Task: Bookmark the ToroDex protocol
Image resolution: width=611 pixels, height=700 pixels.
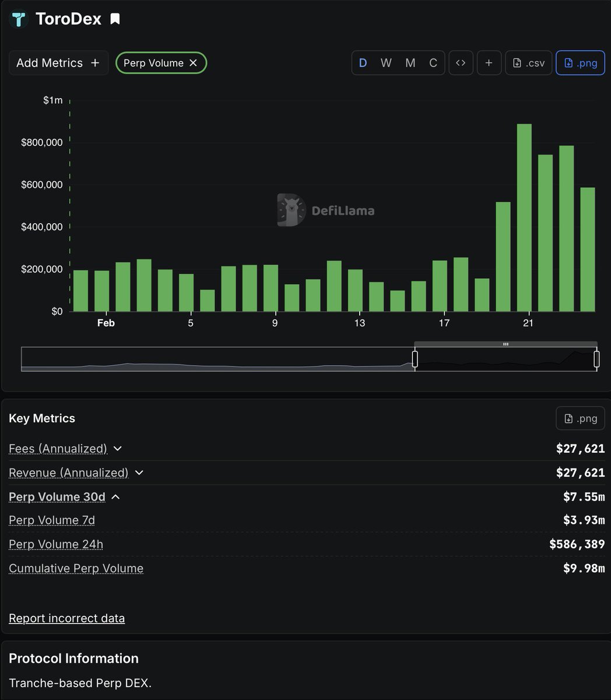Action: click(115, 19)
